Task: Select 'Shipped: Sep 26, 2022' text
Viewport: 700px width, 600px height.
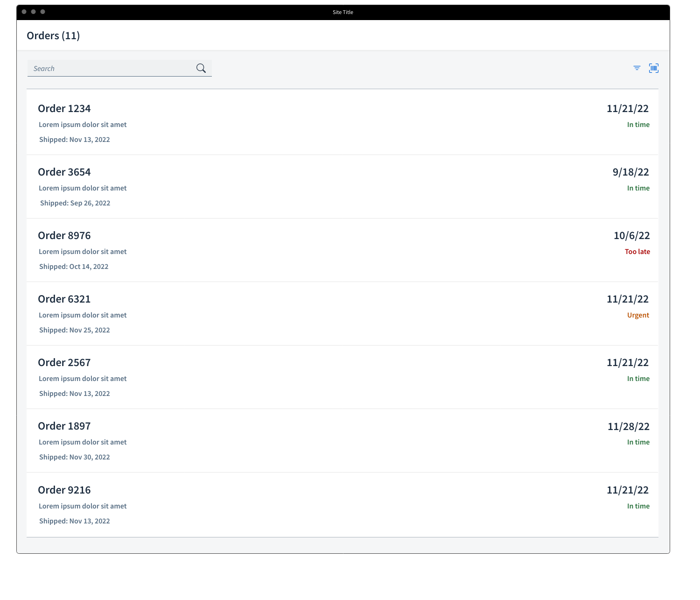Action: [x=75, y=203]
